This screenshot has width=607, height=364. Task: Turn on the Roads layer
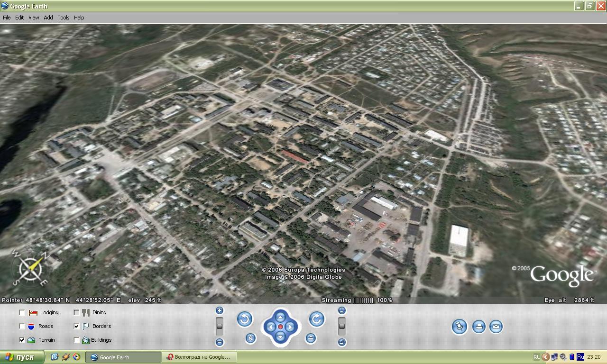coord(22,326)
